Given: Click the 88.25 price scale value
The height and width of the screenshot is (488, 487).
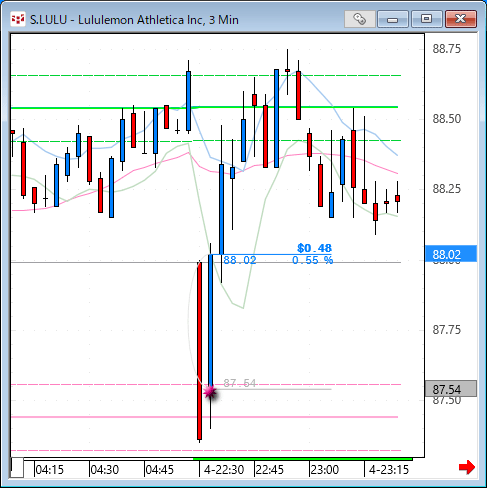Looking at the screenshot, I should point(446,189).
